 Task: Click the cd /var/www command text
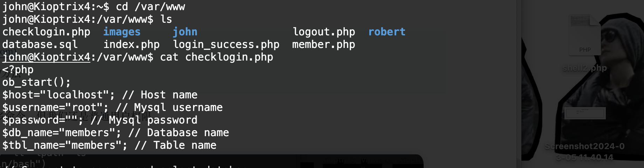150,7
